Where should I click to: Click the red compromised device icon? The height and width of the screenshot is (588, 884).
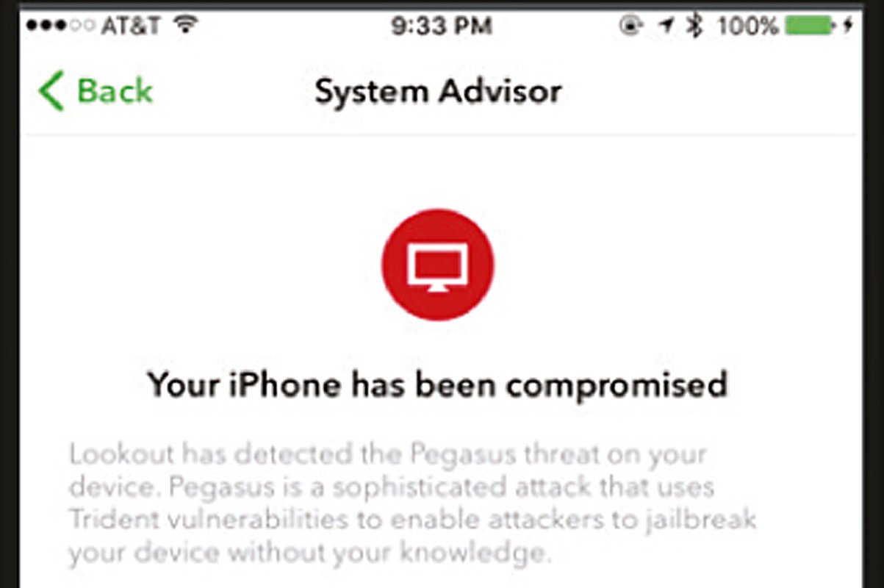[x=438, y=265]
